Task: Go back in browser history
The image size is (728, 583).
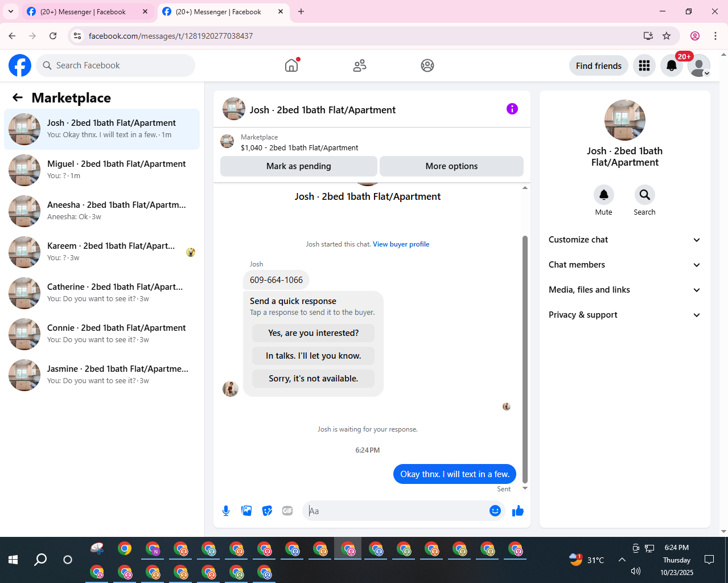Action: (x=12, y=36)
